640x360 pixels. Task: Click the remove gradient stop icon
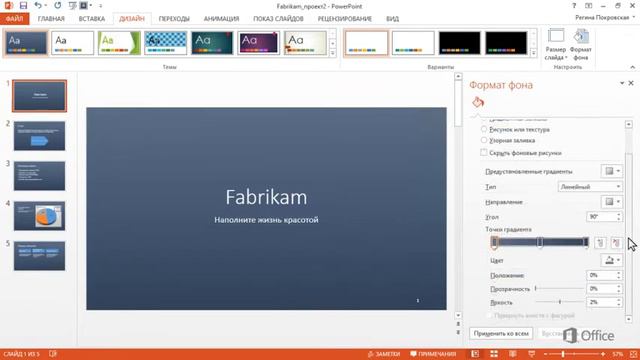pyautogui.click(x=616, y=242)
